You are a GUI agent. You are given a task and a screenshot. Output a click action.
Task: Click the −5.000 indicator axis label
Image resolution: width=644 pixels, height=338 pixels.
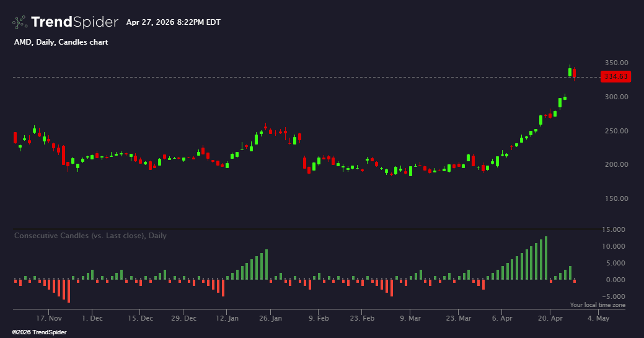(614, 296)
